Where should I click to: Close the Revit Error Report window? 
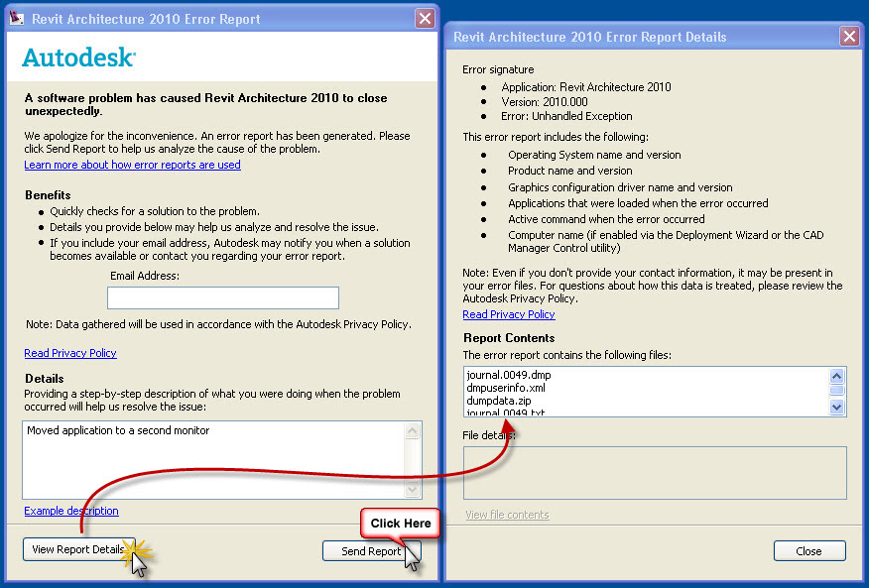point(426,18)
